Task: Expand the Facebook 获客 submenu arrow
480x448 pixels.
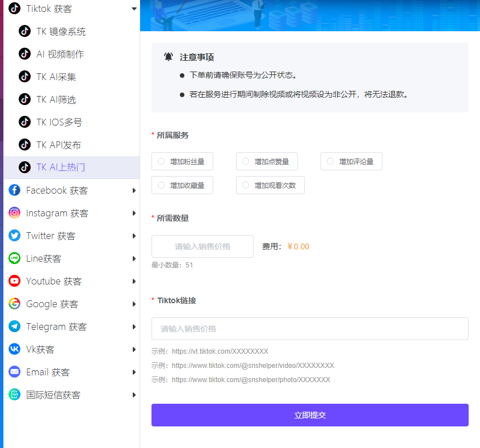Action: click(134, 190)
